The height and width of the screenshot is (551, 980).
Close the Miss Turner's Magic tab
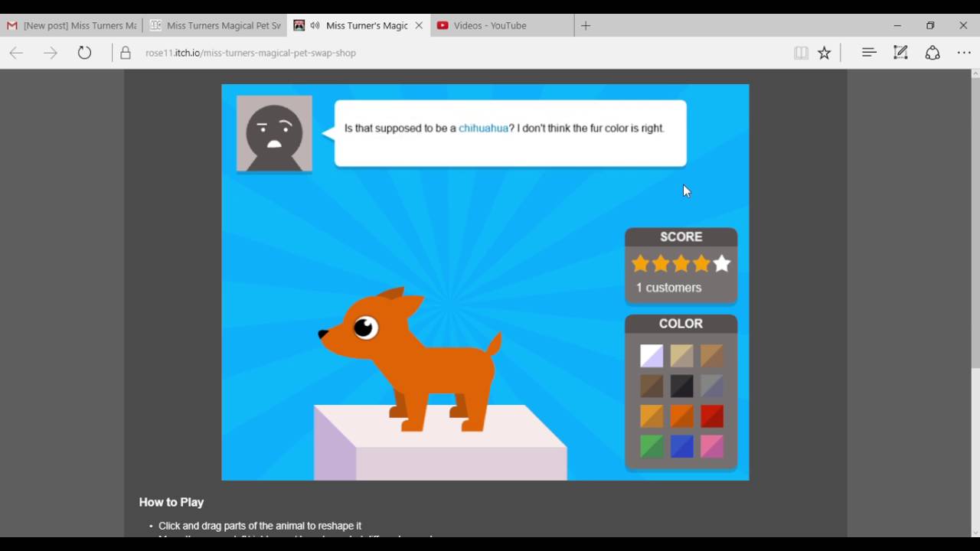click(419, 25)
